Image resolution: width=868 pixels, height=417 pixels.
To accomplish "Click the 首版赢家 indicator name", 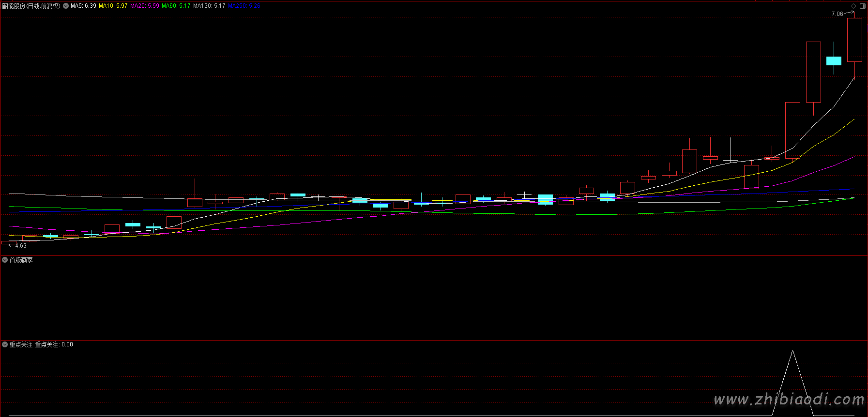I will point(21,260).
